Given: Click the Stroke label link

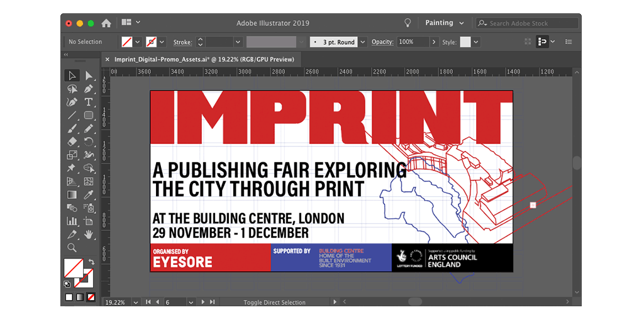Looking at the screenshot, I should coord(182,42).
